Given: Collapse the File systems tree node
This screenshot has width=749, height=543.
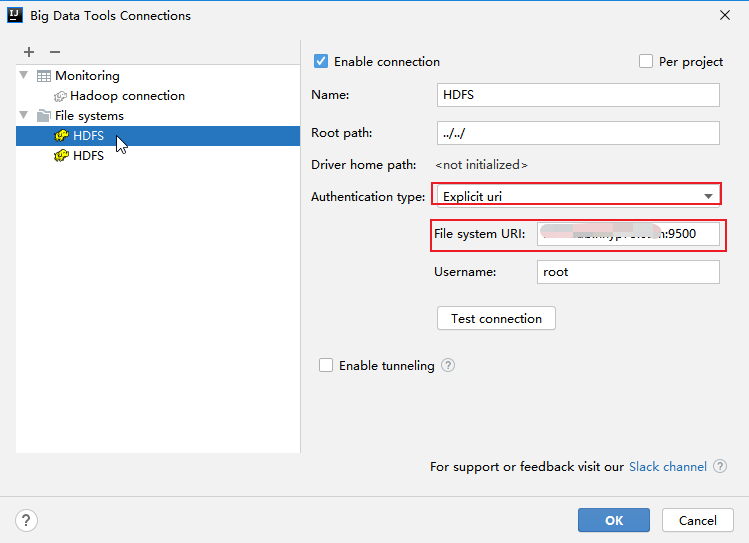Looking at the screenshot, I should pyautogui.click(x=23, y=115).
